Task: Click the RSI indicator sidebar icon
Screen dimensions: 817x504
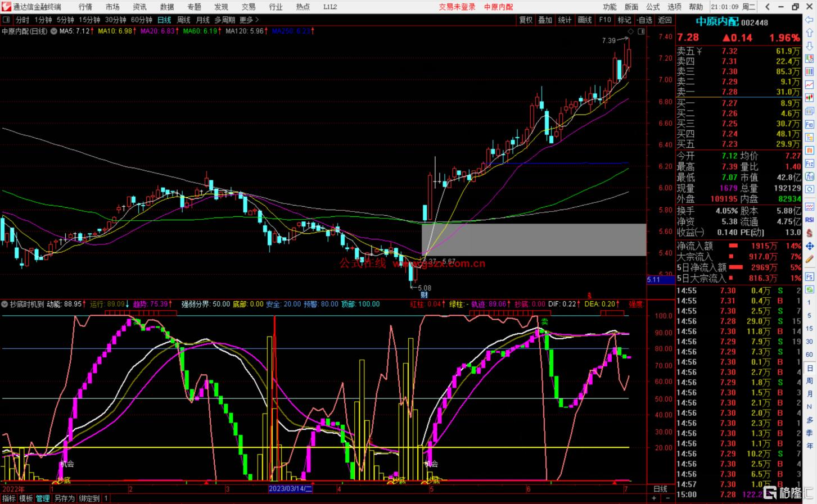Action: tap(810, 220)
